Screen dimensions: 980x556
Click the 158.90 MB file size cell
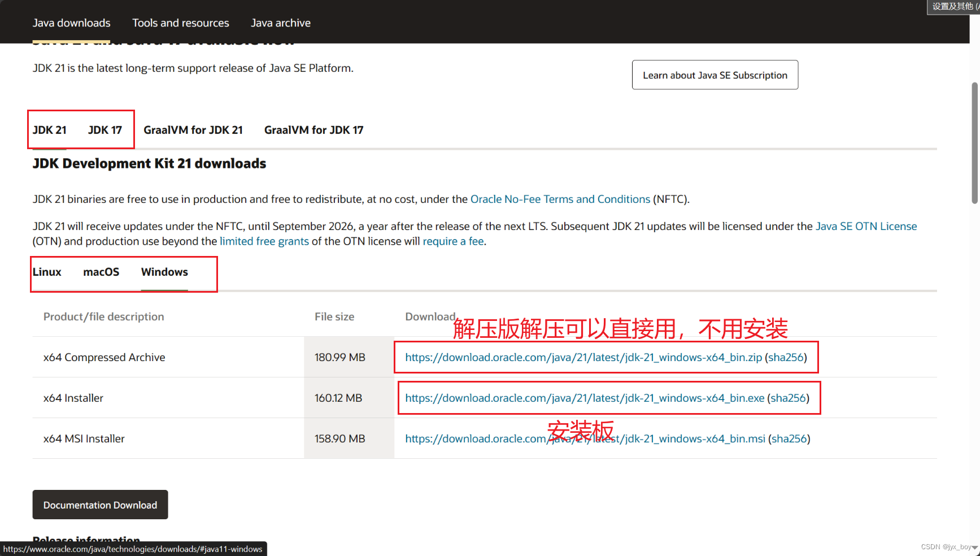[x=349, y=438]
